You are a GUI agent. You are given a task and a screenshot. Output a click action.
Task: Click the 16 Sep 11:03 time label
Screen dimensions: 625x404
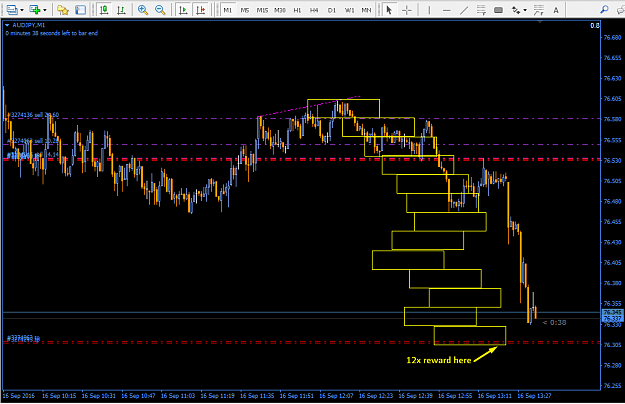click(178, 396)
